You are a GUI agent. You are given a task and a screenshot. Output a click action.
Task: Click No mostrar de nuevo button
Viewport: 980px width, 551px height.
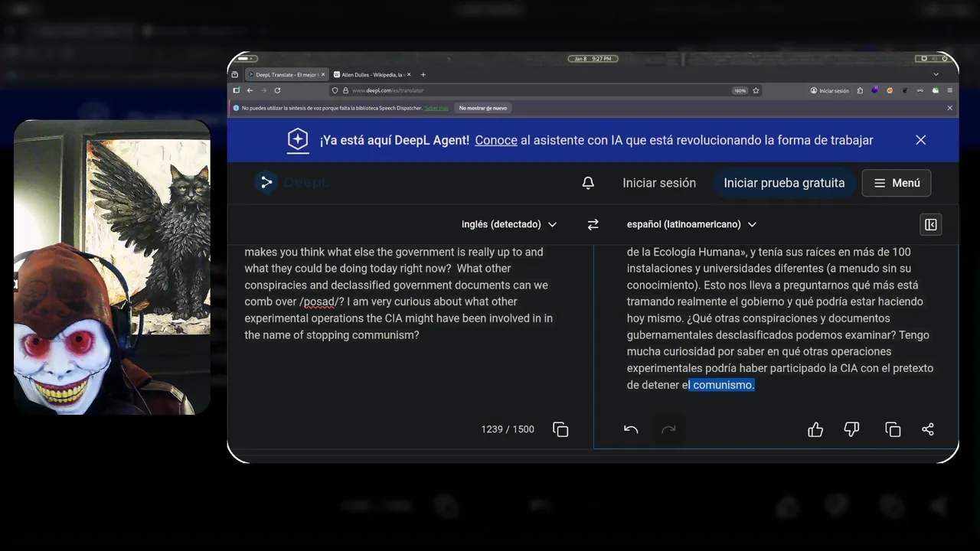(x=483, y=108)
